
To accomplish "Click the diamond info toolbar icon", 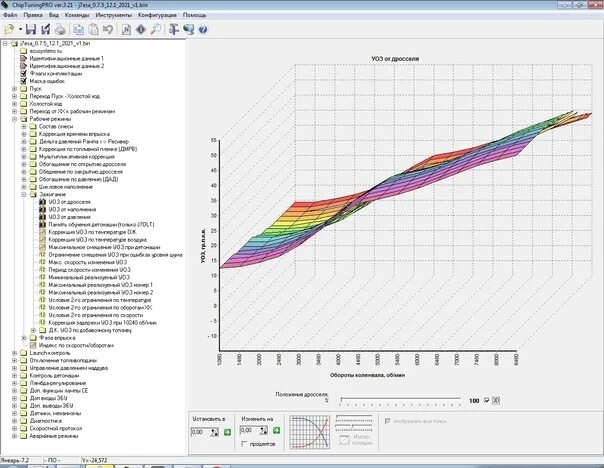I will [141, 29].
